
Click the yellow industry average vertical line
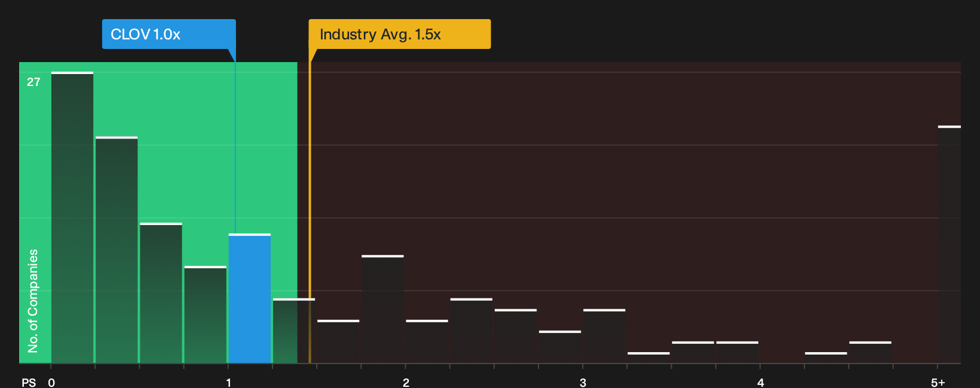click(x=310, y=206)
